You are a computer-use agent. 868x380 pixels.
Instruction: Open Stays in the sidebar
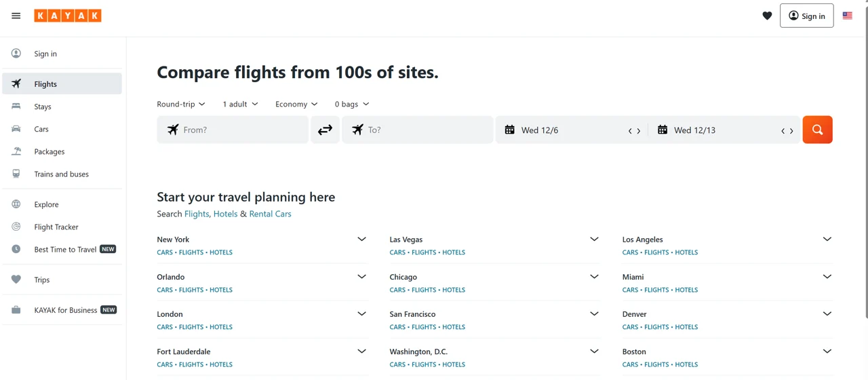coord(62,107)
